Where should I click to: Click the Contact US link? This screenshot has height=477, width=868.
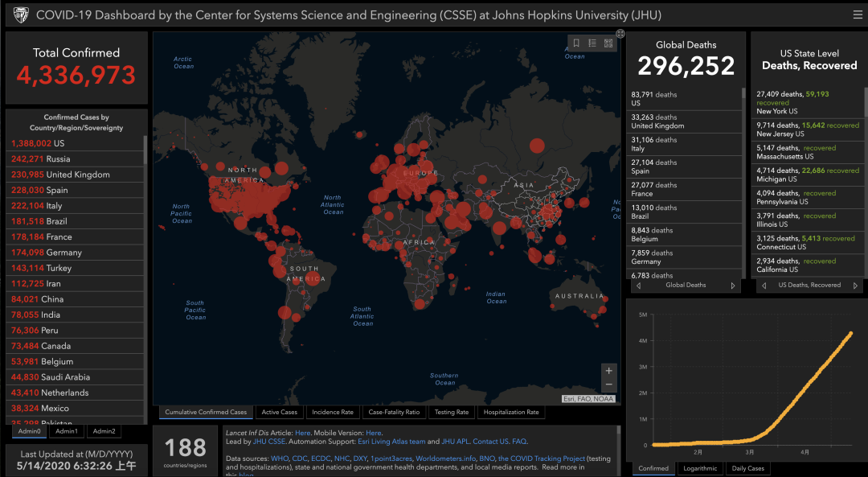click(x=490, y=442)
